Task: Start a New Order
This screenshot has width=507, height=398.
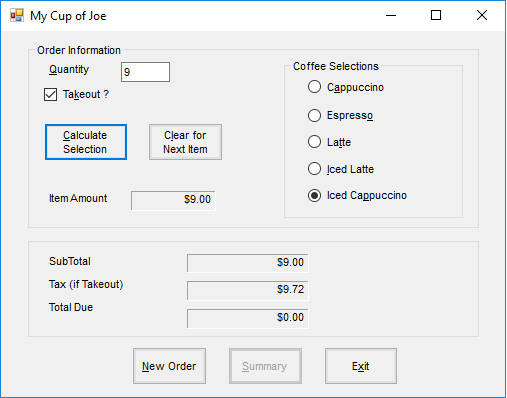Action: (x=169, y=366)
